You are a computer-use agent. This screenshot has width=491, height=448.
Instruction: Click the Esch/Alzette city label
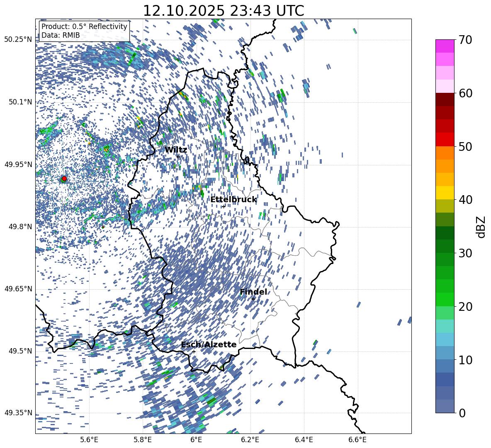click(209, 345)
